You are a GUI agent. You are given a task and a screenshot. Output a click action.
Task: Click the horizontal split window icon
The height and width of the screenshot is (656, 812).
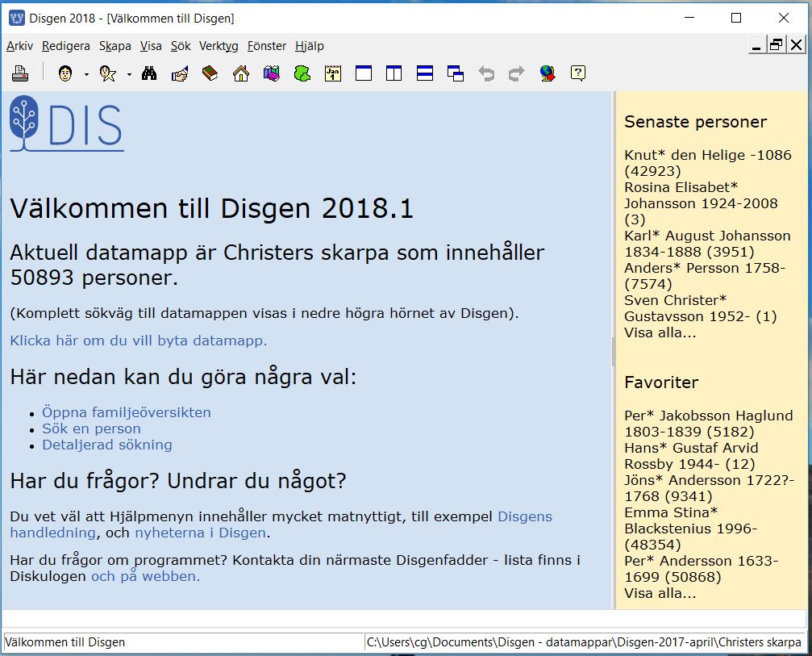425,73
